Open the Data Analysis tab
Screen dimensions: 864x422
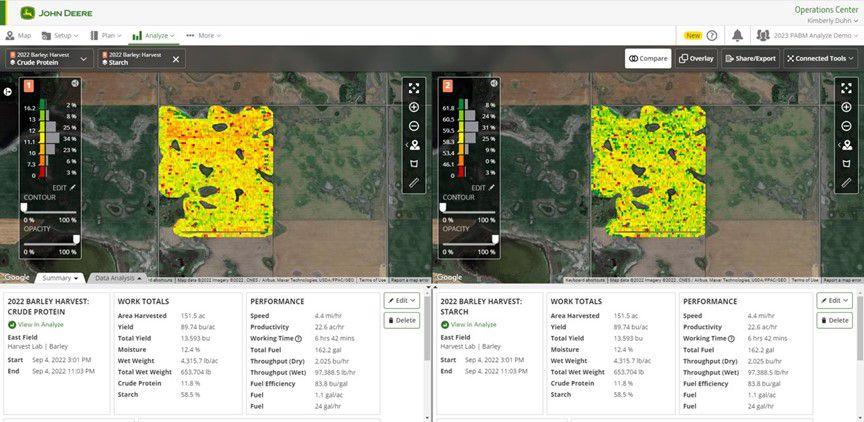point(118,278)
